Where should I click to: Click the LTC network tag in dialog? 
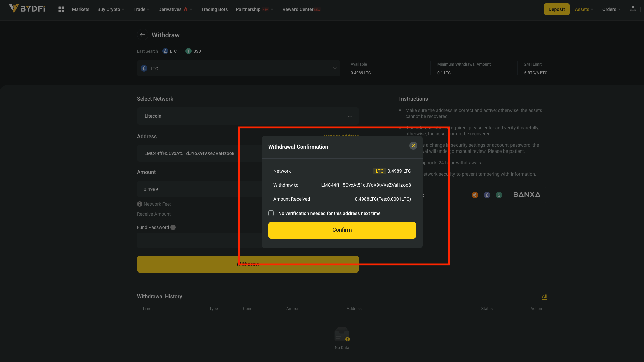380,171
